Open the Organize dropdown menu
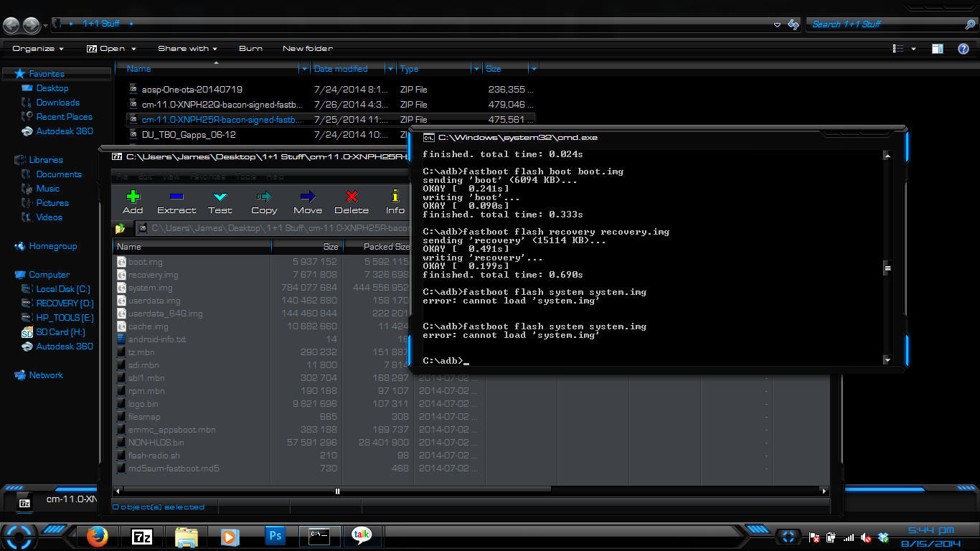 tap(38, 49)
